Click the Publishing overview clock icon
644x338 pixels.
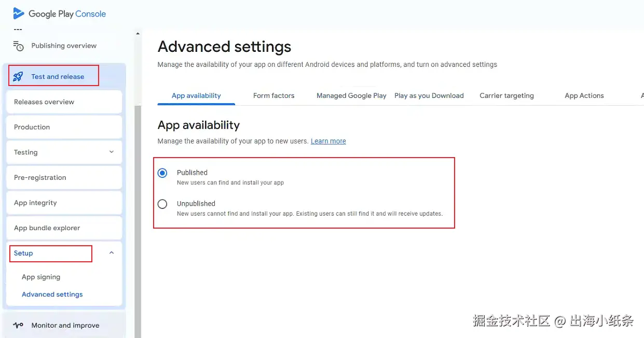(19, 46)
